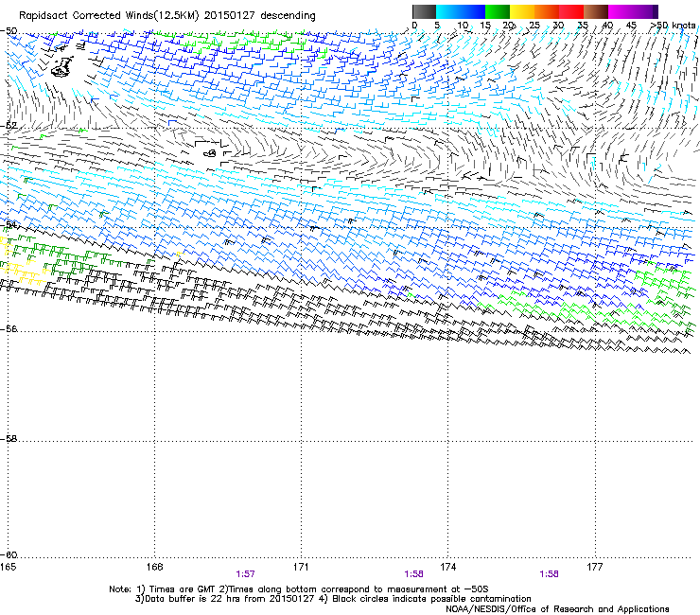Click the '25' legend scale number
Screen dimensions: 700x615
[534, 26]
